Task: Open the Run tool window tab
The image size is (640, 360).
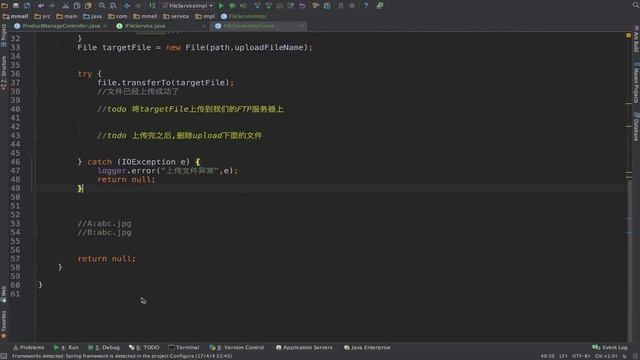Action: (66, 347)
